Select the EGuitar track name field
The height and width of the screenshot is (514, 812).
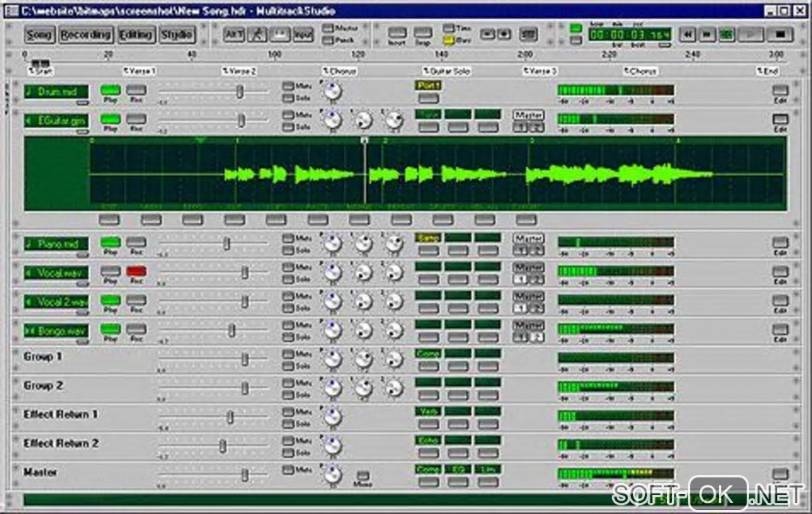coord(56,121)
